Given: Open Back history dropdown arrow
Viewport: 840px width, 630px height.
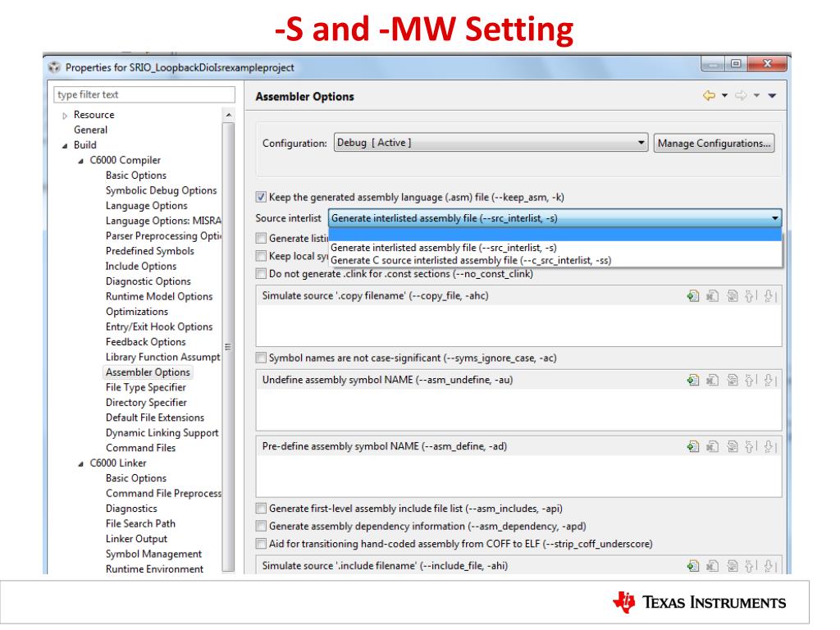Looking at the screenshot, I should tap(725, 95).
